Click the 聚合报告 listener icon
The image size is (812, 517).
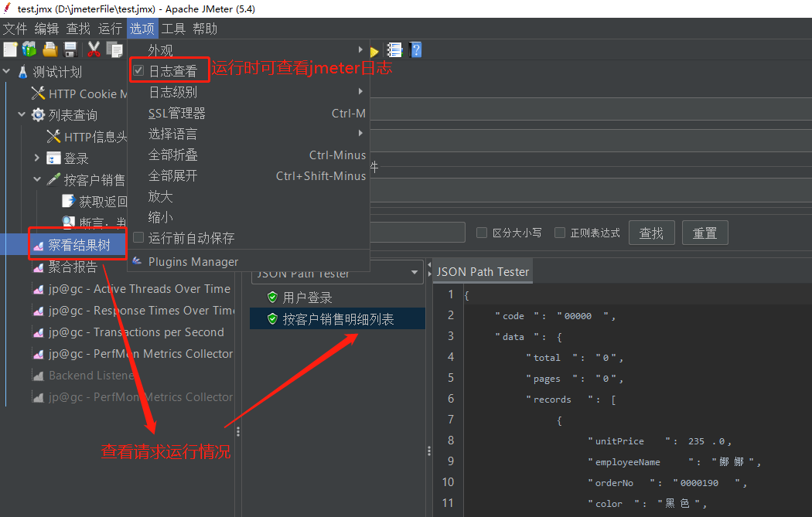(39, 267)
